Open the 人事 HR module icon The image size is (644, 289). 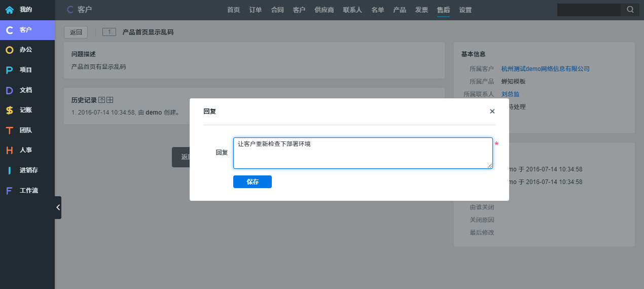point(10,150)
